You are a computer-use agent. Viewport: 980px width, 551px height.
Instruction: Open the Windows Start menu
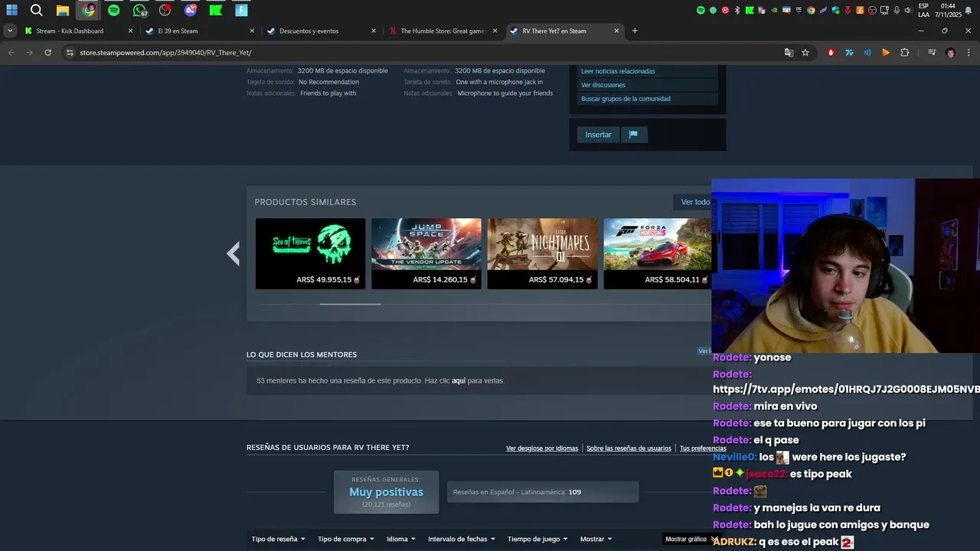pyautogui.click(x=11, y=10)
